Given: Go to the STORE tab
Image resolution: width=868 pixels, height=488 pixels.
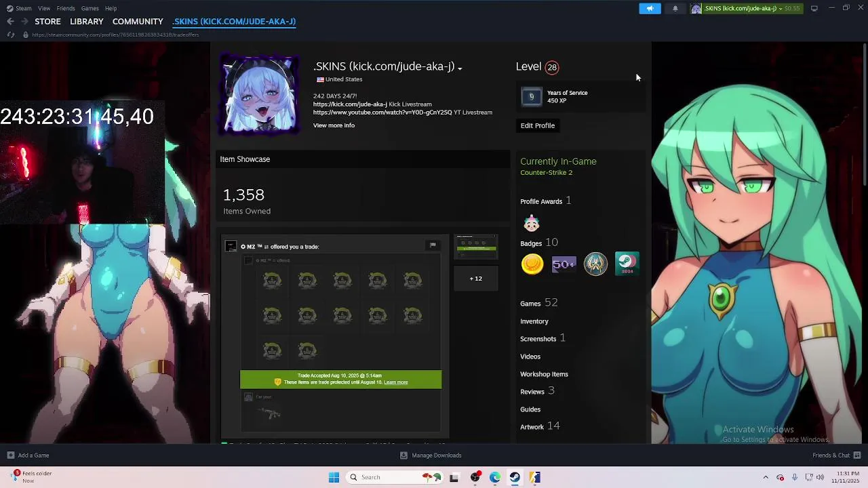Looking at the screenshot, I should (x=47, y=22).
